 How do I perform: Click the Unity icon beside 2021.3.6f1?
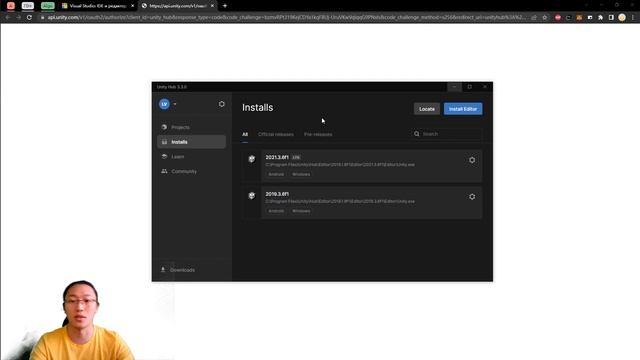pos(252,159)
